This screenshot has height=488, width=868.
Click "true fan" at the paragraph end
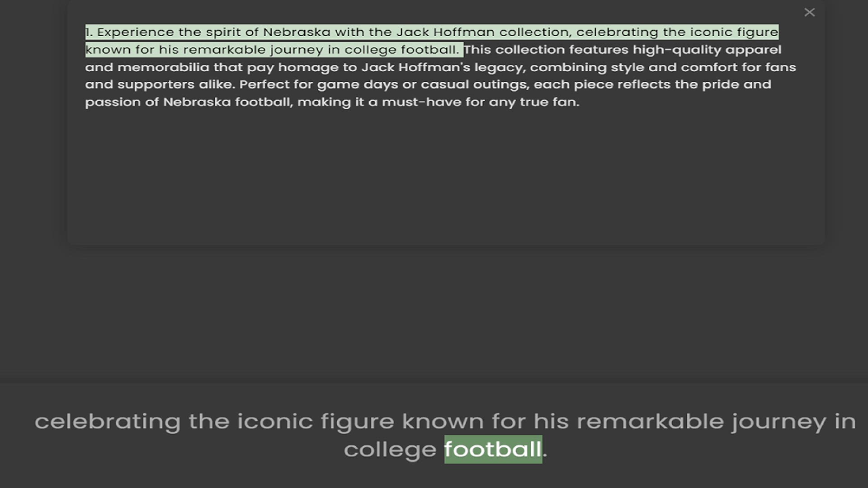[x=549, y=102]
